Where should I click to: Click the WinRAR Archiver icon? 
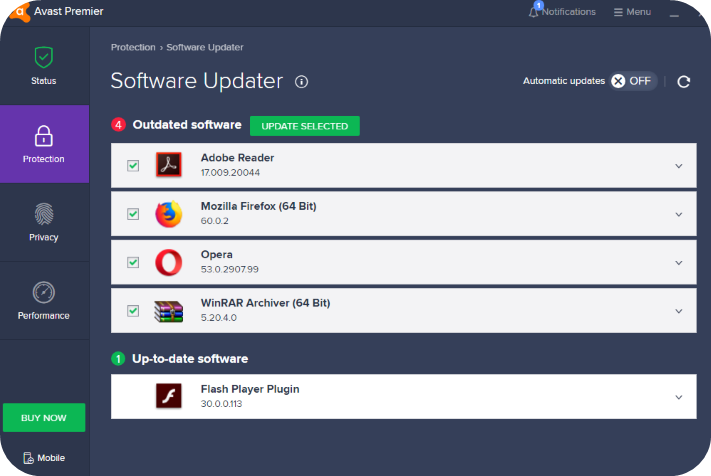tap(169, 311)
